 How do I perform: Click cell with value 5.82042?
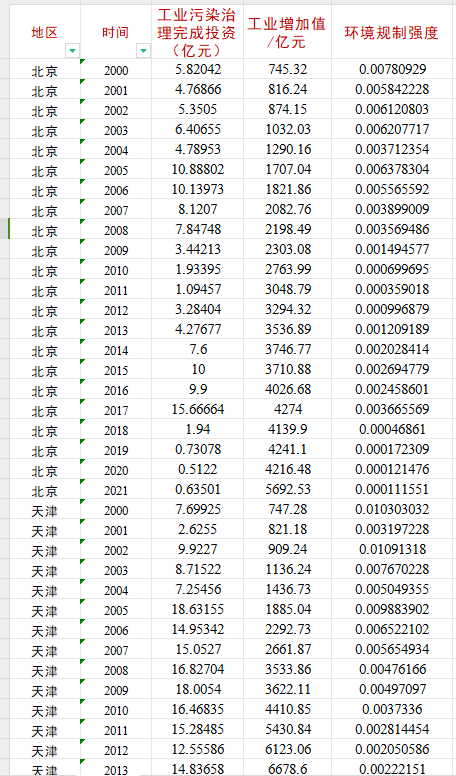coord(198,69)
